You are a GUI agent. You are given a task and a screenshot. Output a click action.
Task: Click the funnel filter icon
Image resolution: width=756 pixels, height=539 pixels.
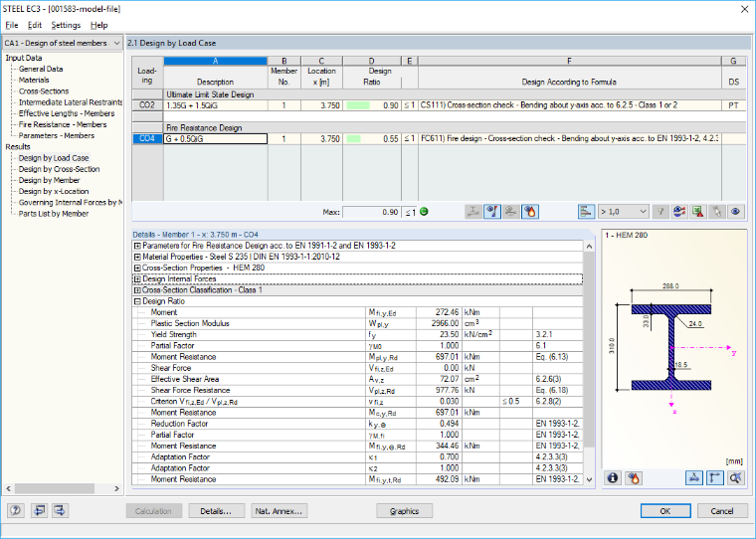pos(661,212)
